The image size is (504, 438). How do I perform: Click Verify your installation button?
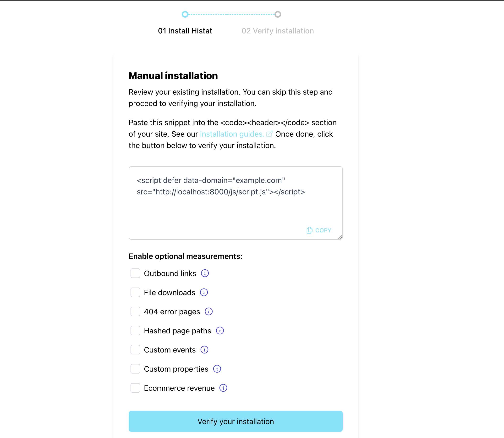point(236,421)
